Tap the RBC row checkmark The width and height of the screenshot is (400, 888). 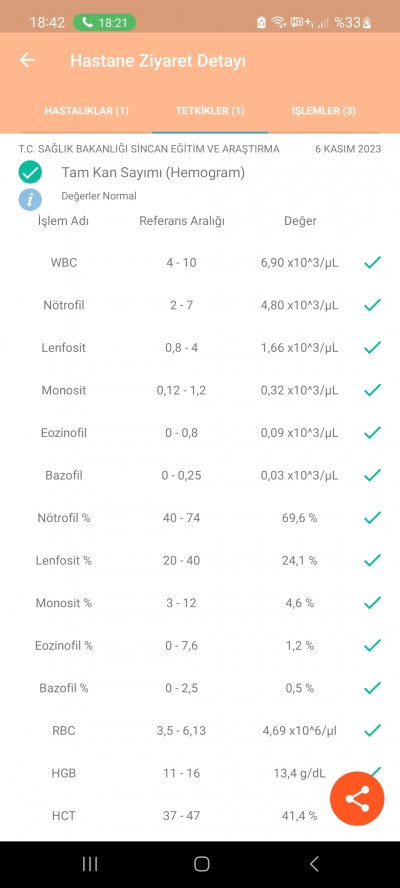click(x=372, y=731)
